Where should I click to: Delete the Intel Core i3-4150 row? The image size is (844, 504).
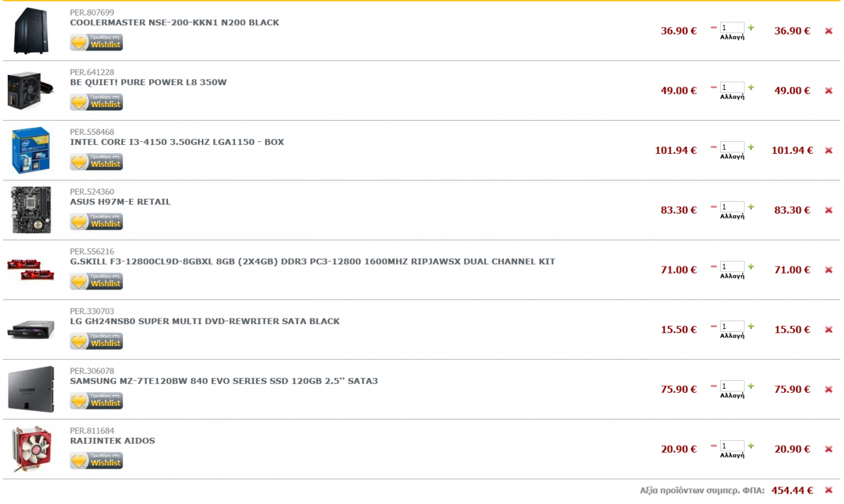pyautogui.click(x=829, y=150)
